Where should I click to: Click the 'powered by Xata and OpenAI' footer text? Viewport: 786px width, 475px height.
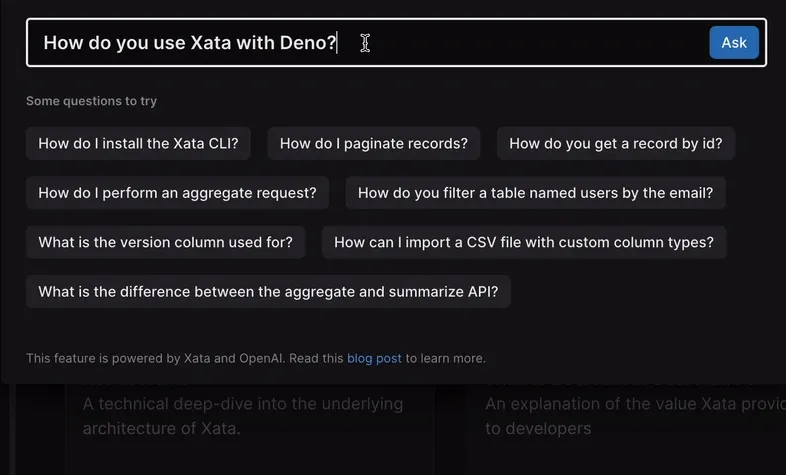(x=185, y=358)
